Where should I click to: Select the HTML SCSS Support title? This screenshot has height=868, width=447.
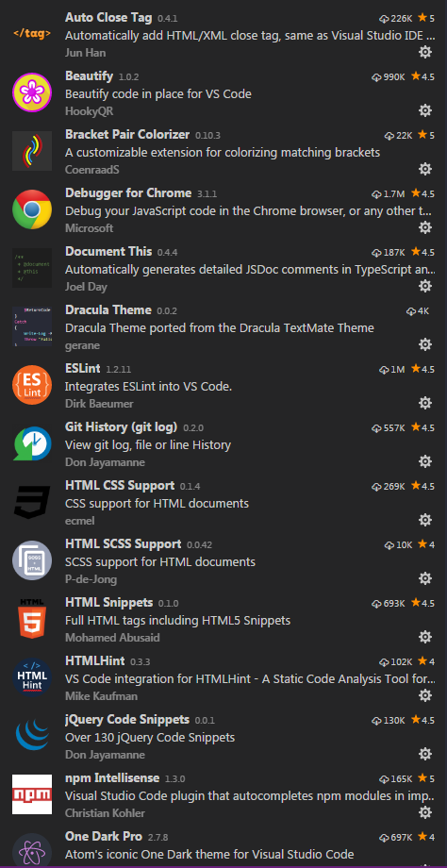point(124,543)
